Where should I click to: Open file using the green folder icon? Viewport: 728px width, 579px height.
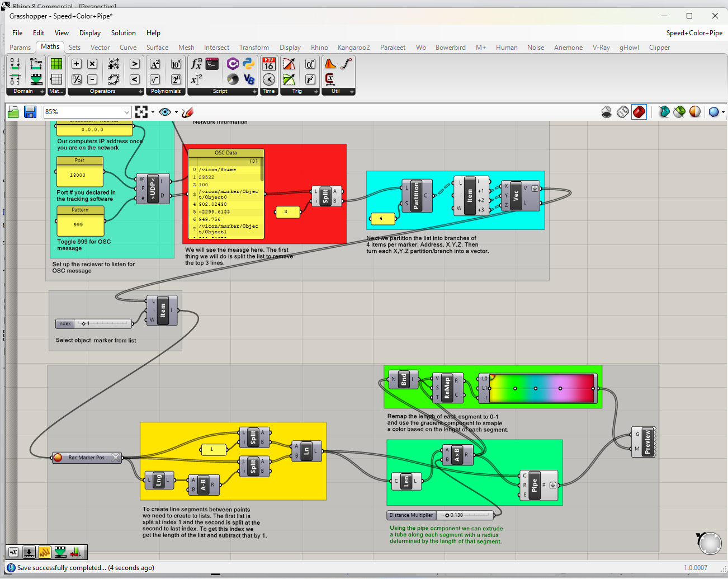click(x=13, y=112)
